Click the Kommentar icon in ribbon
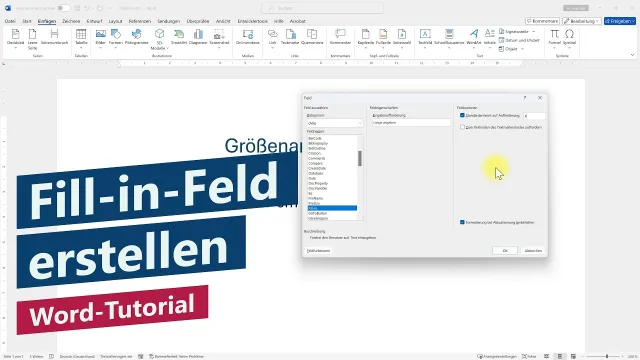Screen dimensions: 640x360 [340, 34]
